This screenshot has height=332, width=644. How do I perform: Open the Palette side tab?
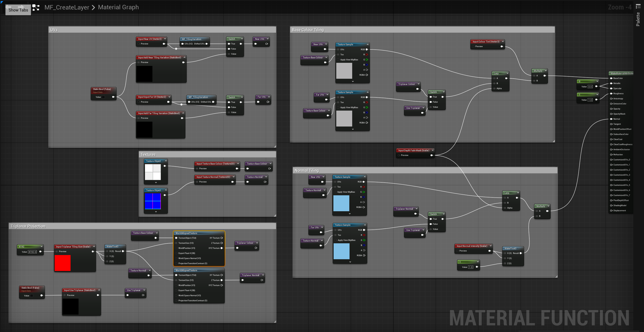point(638,19)
